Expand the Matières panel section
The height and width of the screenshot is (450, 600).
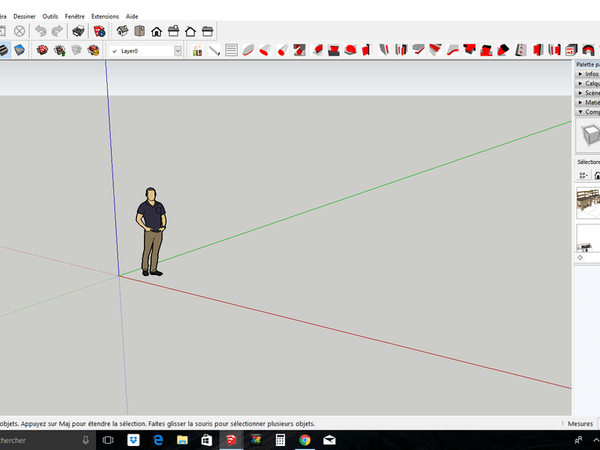tap(588, 102)
